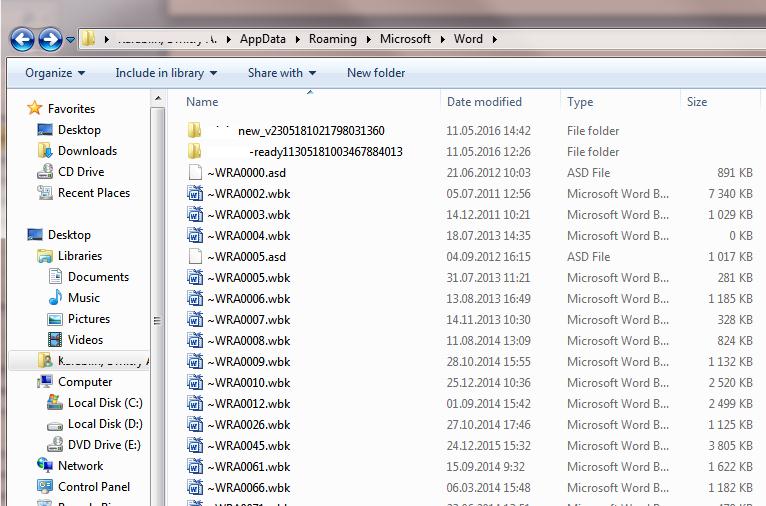
Task: Click the Forward navigation arrow button
Action: (50, 40)
